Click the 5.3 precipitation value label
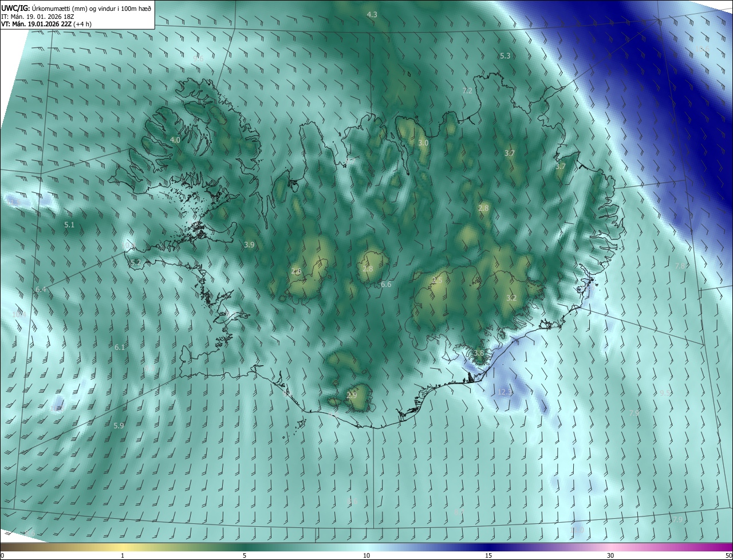733x560 pixels. pos(505,56)
